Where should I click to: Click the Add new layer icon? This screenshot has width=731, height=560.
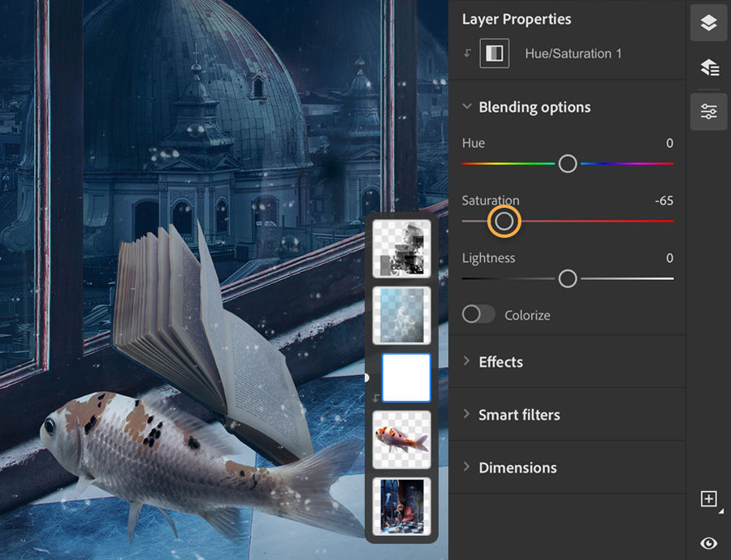click(707, 498)
